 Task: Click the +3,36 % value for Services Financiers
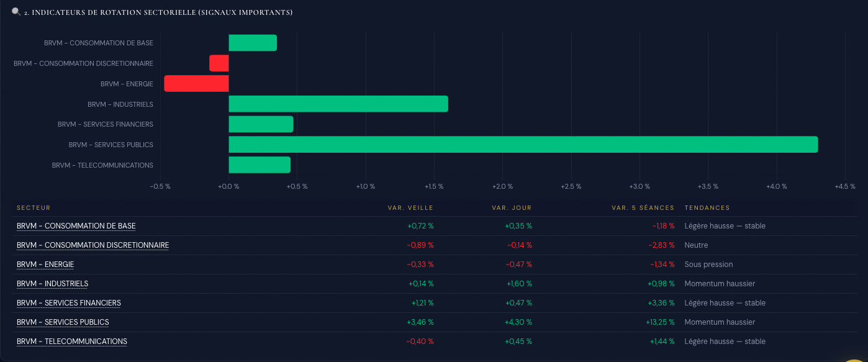(x=662, y=303)
